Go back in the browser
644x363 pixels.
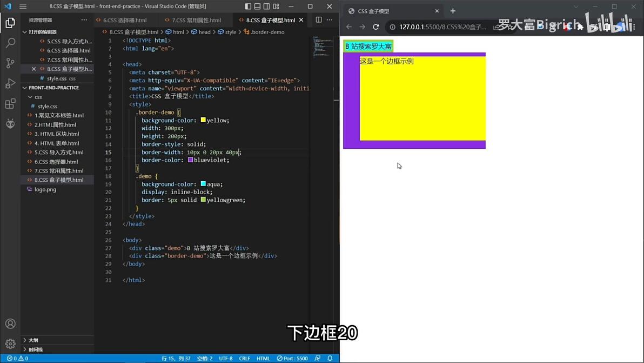coord(348,27)
